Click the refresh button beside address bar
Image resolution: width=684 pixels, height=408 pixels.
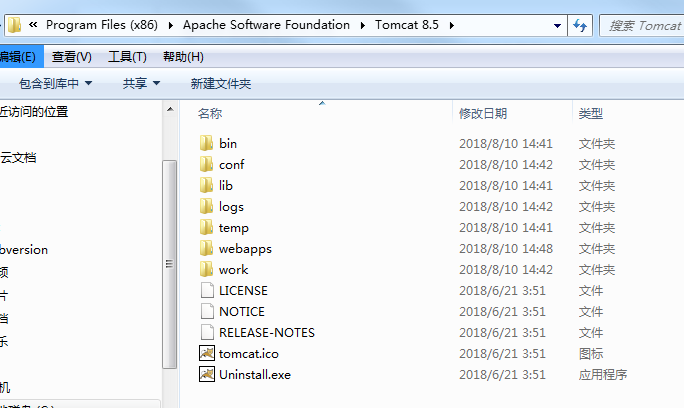(580, 25)
